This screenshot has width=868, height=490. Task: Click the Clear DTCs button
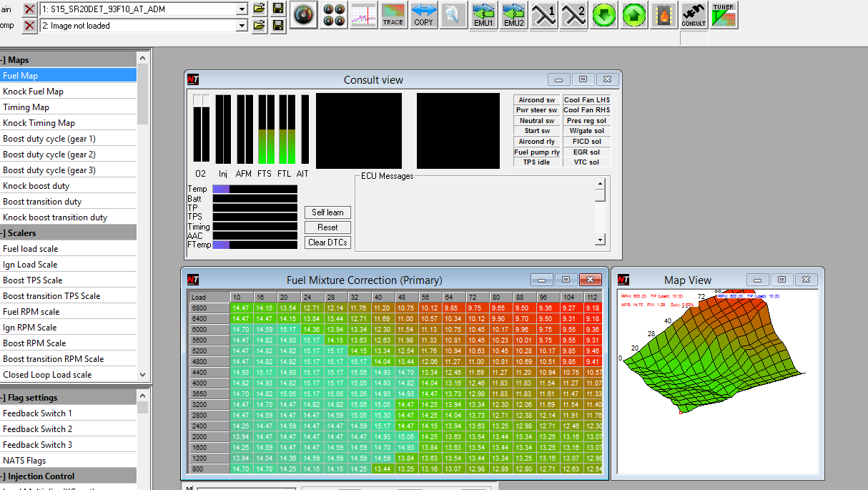(x=327, y=242)
